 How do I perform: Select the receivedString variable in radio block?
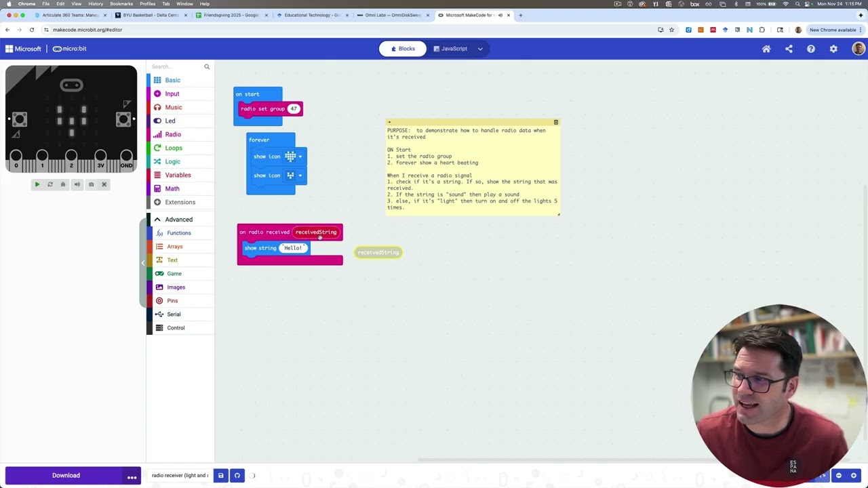(316, 232)
